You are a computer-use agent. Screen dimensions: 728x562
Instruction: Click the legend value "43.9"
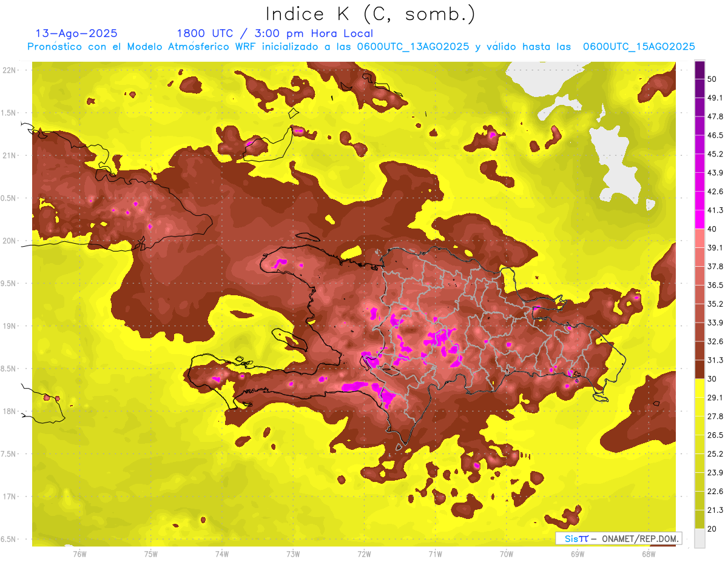(x=715, y=173)
